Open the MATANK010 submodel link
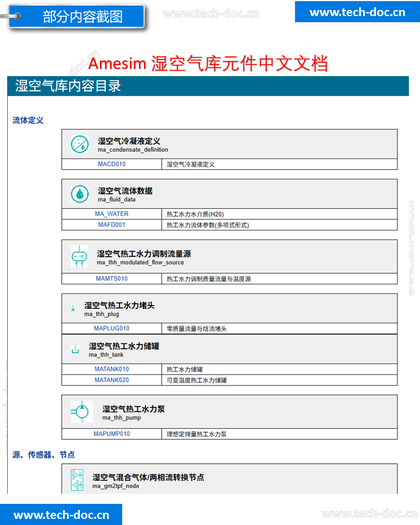The image size is (420, 525). click(112, 369)
